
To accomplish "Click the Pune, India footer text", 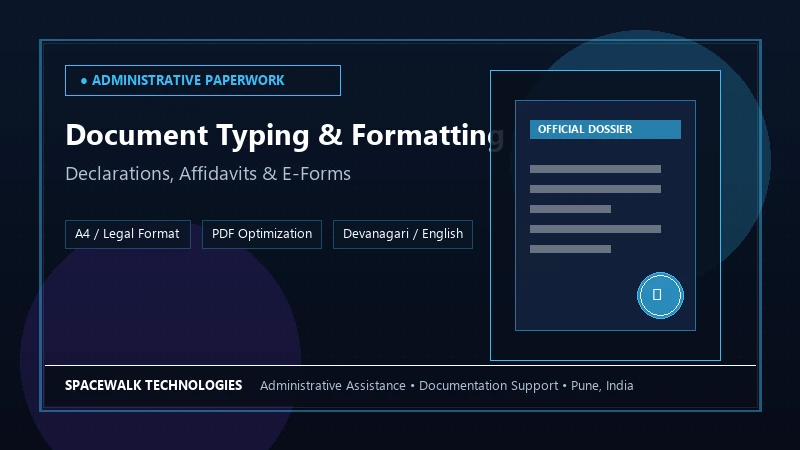I will tap(602, 386).
